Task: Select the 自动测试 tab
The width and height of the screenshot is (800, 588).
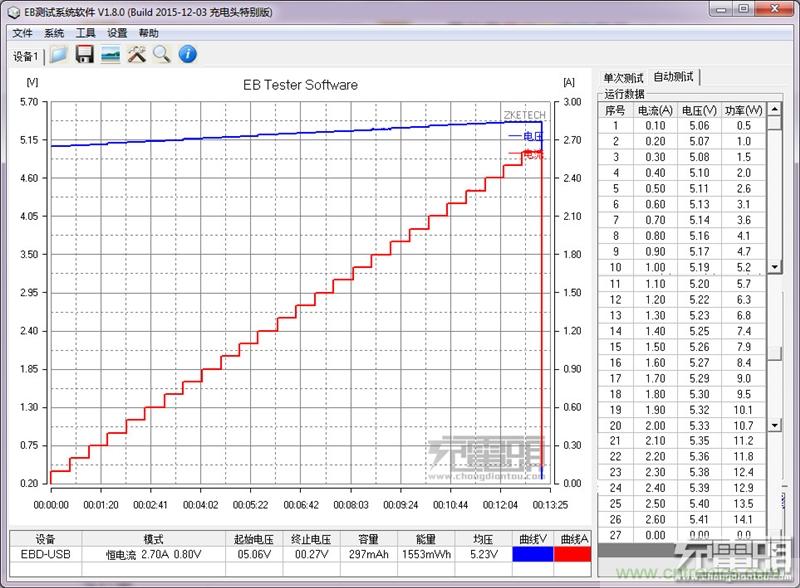Action: (x=674, y=77)
